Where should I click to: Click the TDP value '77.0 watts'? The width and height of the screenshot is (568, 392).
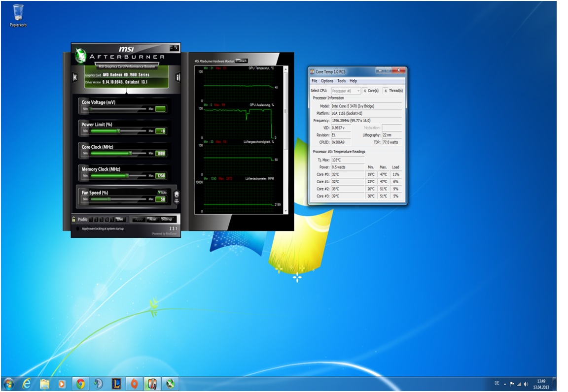[x=392, y=142]
